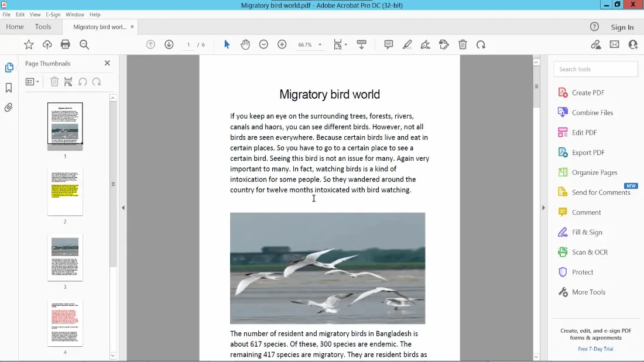Open the Export PDF tool
Viewport: 644px width, 362px height.
(588, 153)
